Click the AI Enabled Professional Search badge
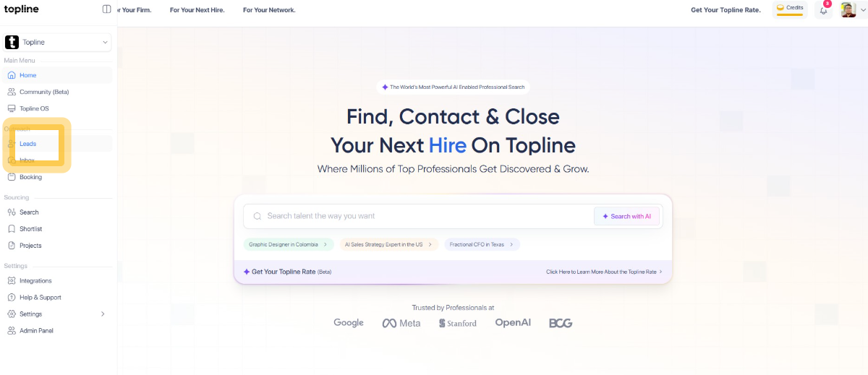 pos(453,87)
